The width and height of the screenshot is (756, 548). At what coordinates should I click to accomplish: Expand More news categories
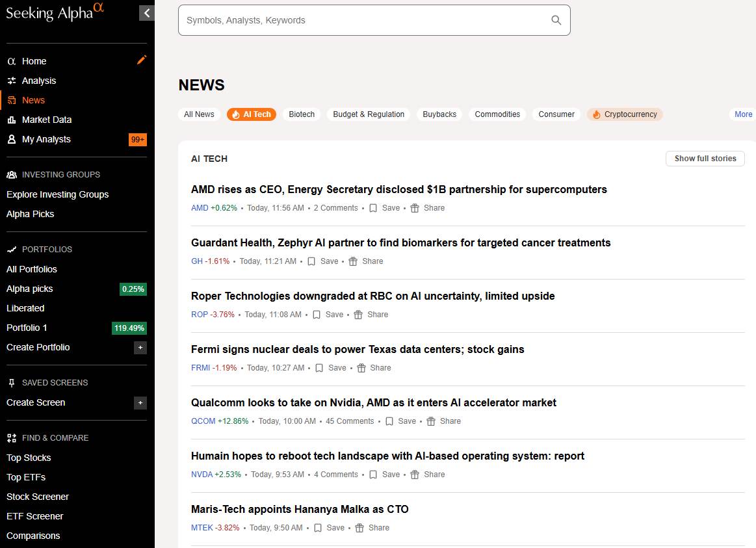(x=743, y=114)
